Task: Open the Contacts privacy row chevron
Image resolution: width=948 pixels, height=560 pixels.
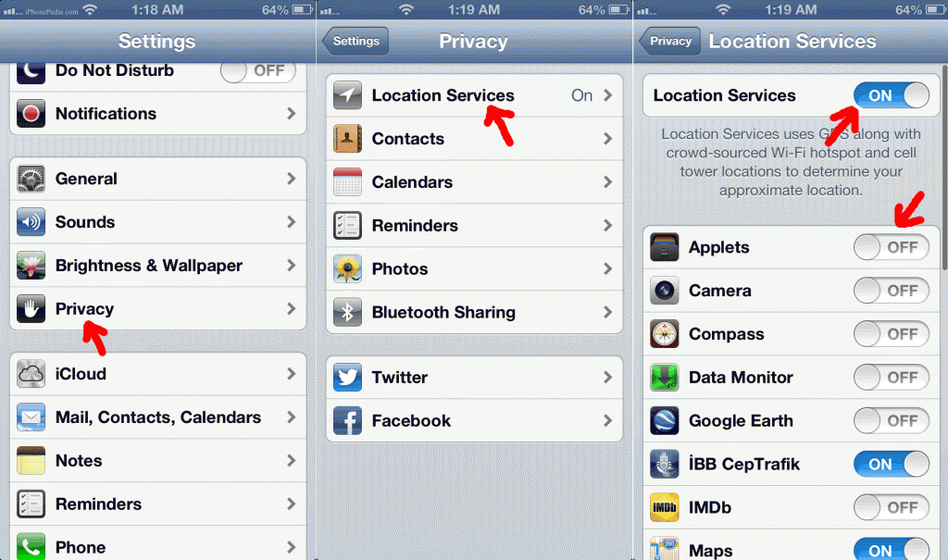Action: coord(607,139)
